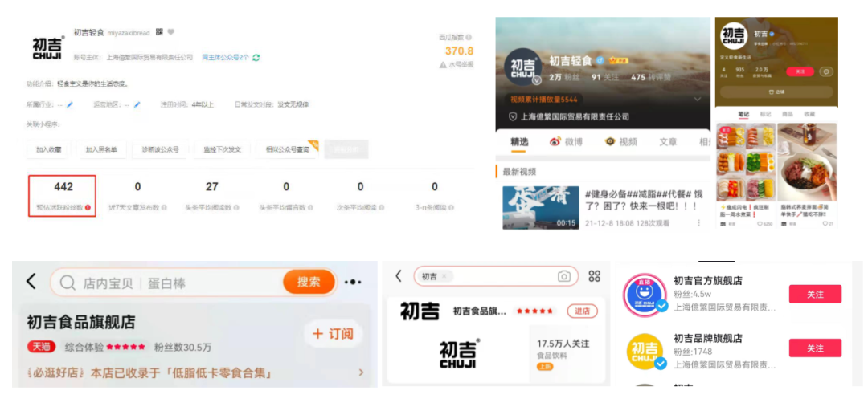The height and width of the screenshot is (411, 868).
Task: Open the 店铺 button on Xiaohongshu profile
Action: tap(776, 92)
